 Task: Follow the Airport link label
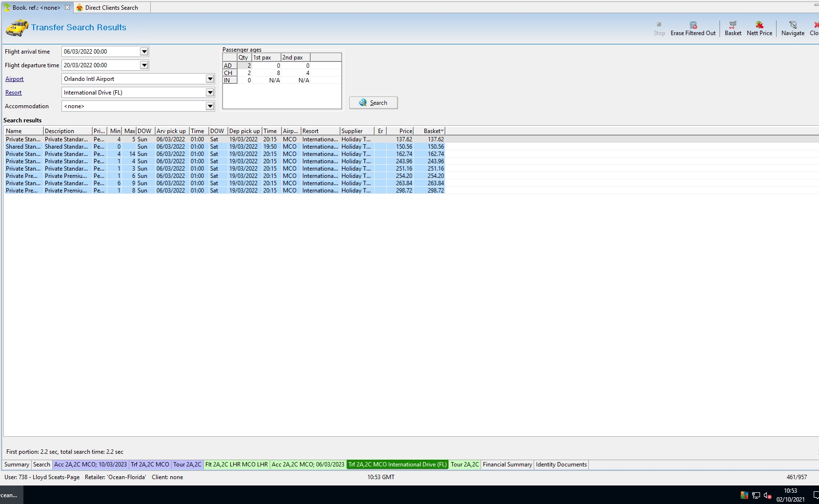(x=14, y=79)
